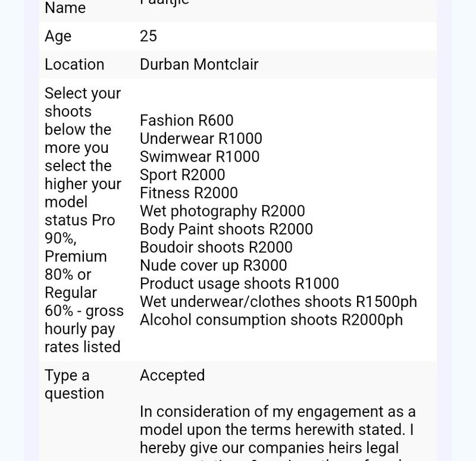Image resolution: width=476 pixels, height=461 pixels.
Task: Click the Nude cover up R3000 entry
Action: pos(213,265)
